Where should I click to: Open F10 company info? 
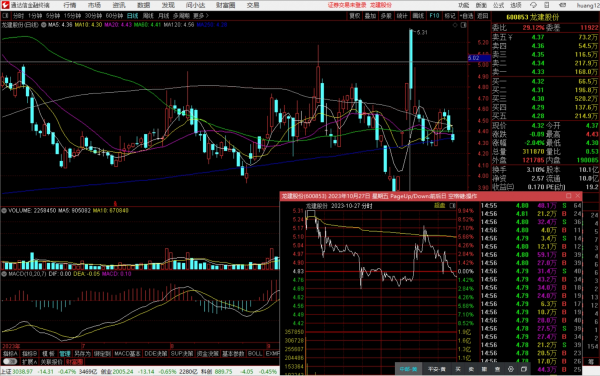click(434, 16)
